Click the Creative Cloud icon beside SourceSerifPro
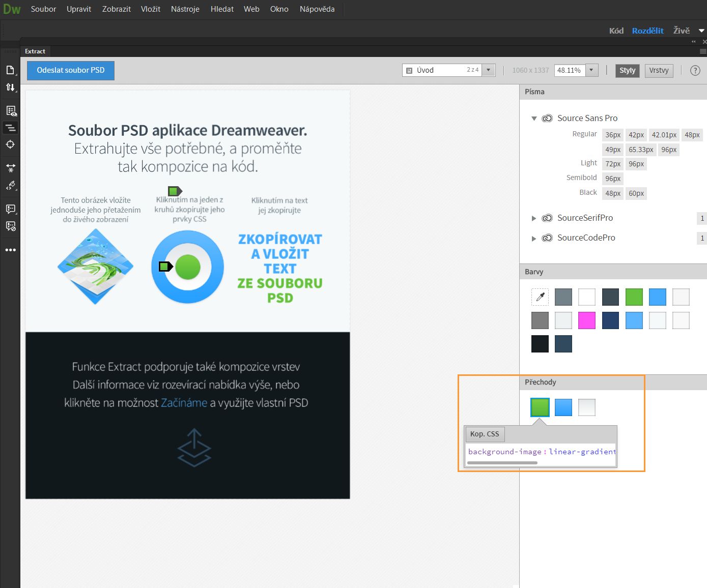 547,218
